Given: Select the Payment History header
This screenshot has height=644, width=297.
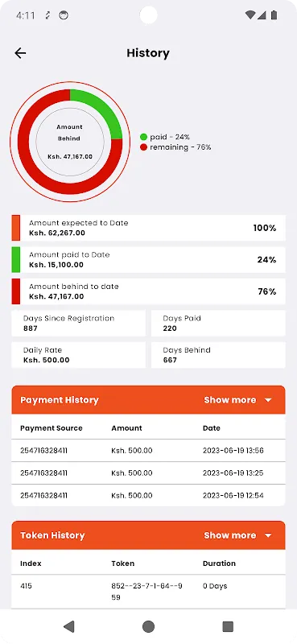Looking at the screenshot, I should tap(148, 400).
